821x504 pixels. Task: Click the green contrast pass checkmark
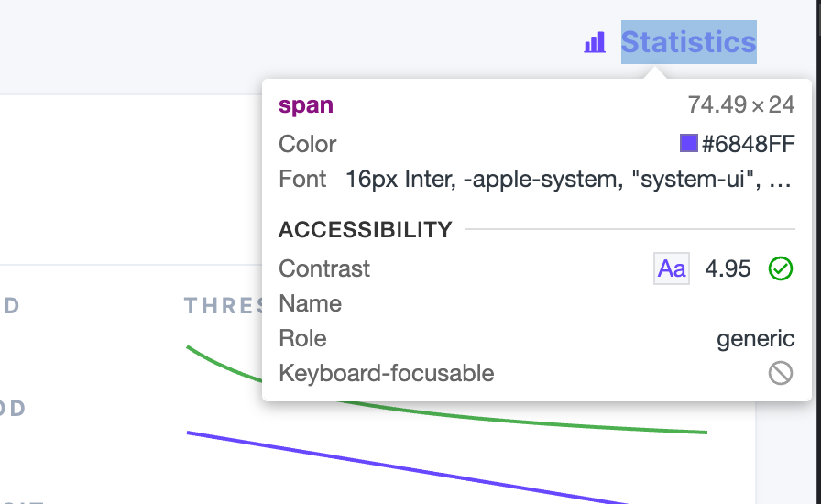(x=780, y=268)
